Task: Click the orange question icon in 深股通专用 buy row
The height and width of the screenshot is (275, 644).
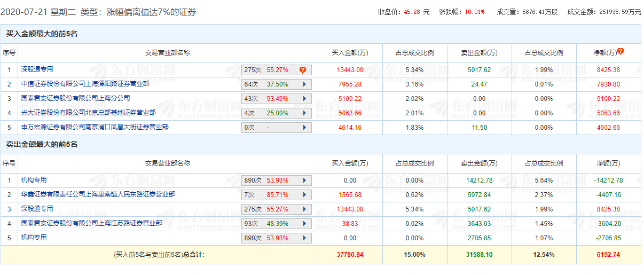Action: click(x=303, y=70)
